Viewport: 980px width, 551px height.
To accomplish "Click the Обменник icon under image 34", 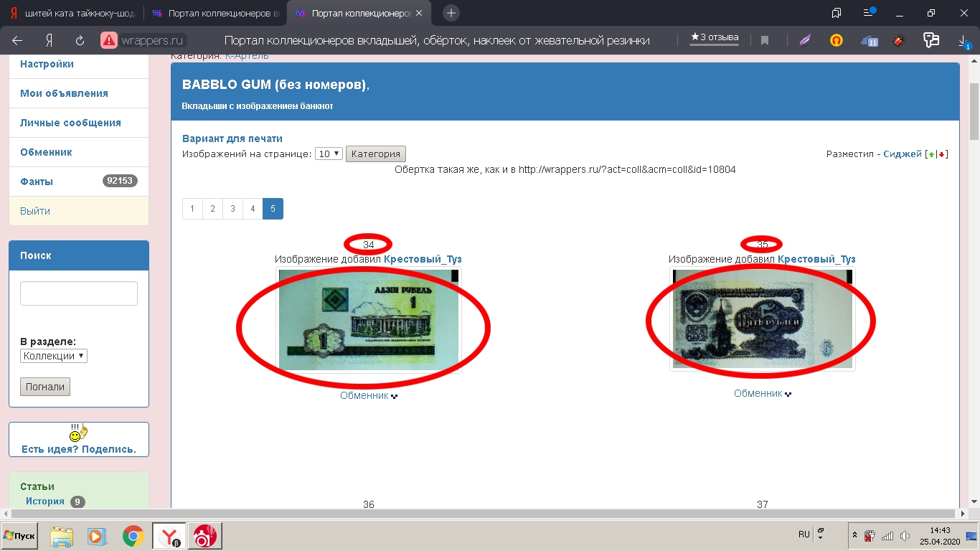I will pos(394,396).
